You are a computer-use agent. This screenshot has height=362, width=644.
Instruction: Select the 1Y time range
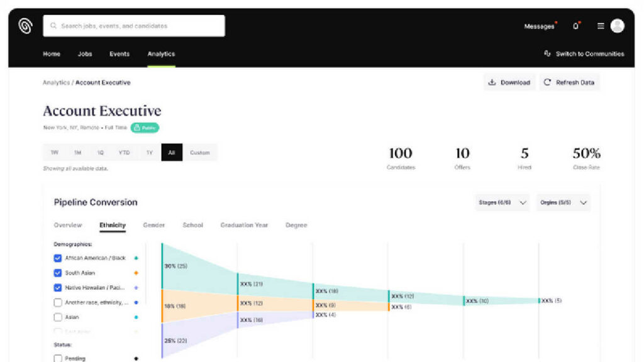(x=150, y=152)
